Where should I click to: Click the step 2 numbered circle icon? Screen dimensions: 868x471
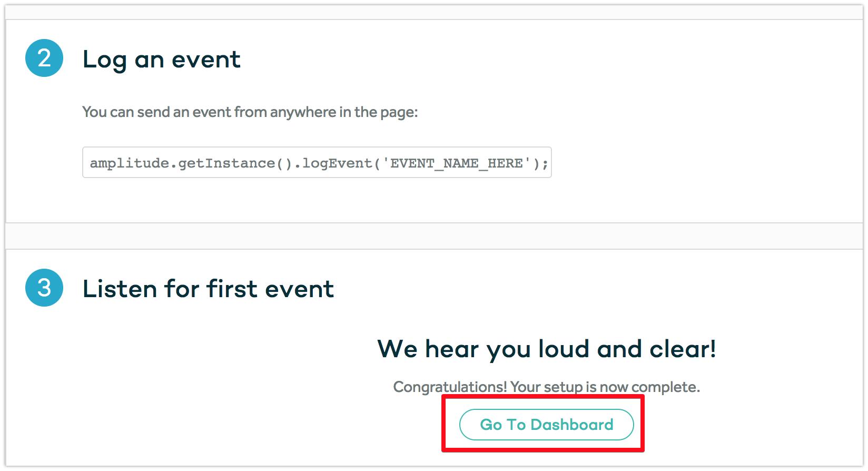coord(44,58)
